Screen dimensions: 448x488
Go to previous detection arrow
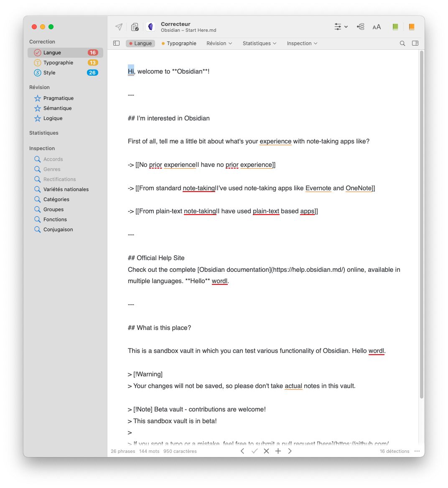coord(242,451)
